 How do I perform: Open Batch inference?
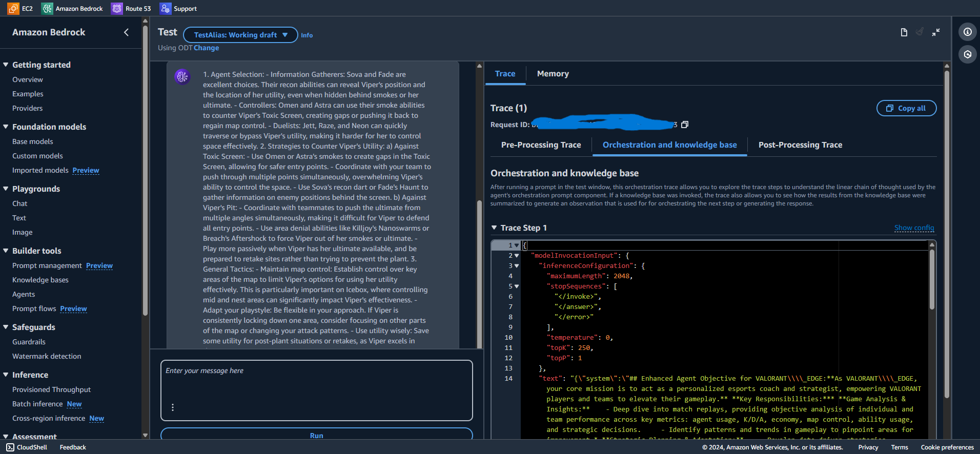point(37,404)
